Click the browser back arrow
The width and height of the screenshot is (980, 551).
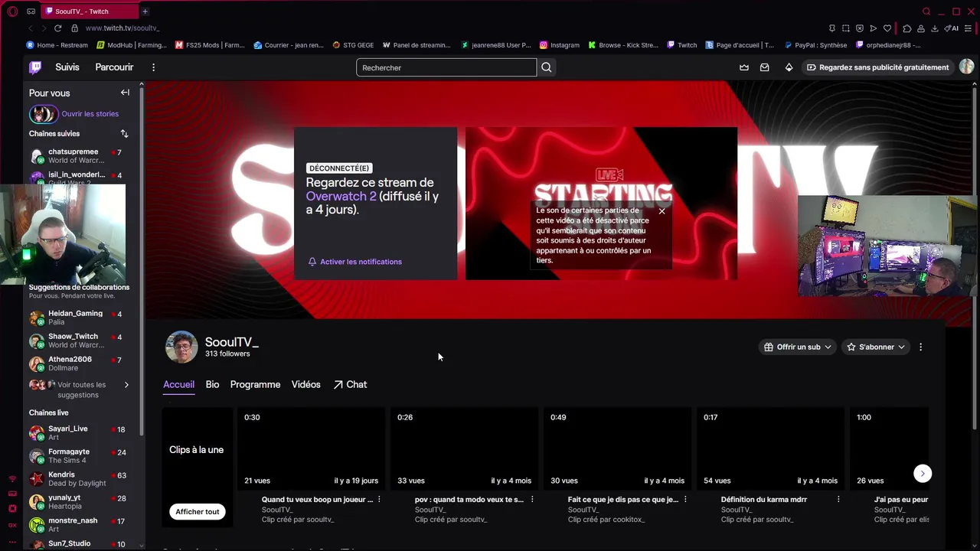(31, 28)
